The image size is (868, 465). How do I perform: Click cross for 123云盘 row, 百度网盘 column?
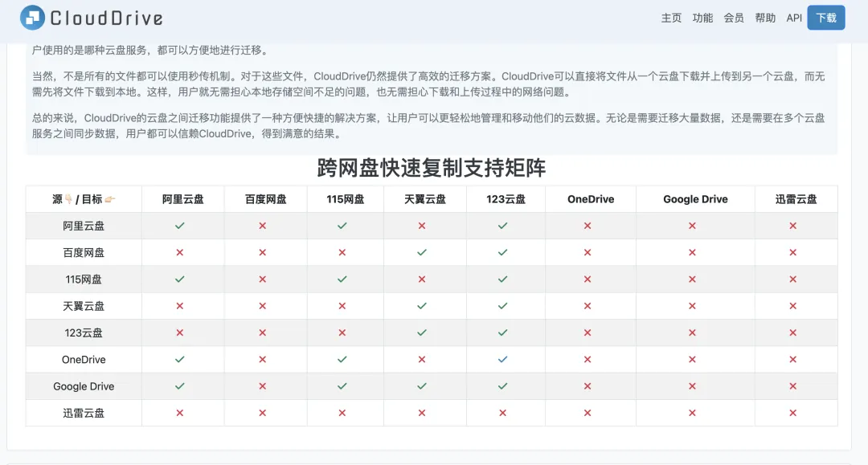[x=262, y=332]
